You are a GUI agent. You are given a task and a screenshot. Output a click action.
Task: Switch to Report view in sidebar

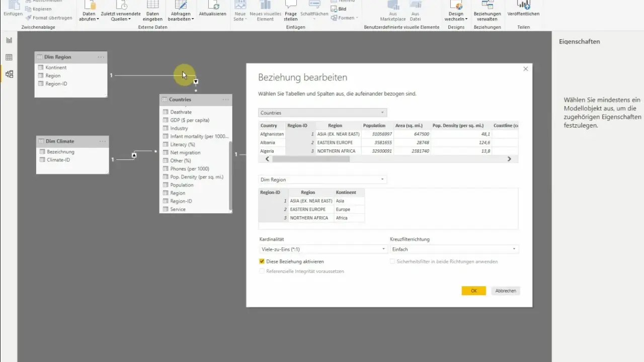pos(9,40)
